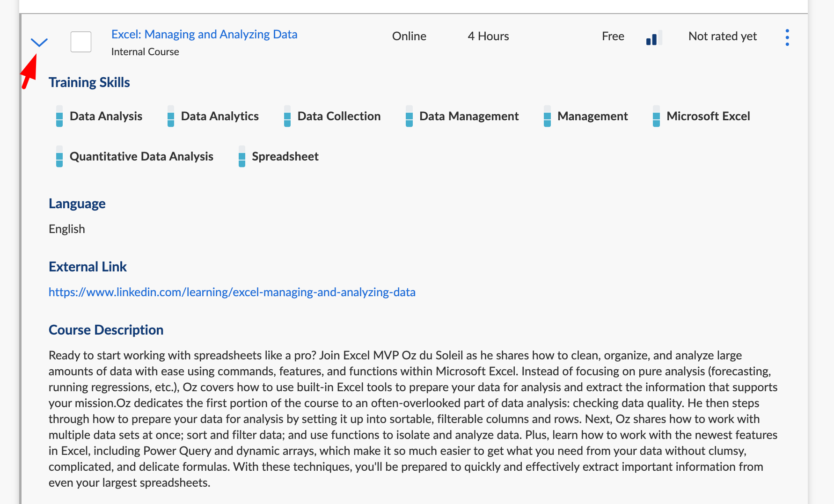This screenshot has height=504, width=834.
Task: Click the English language value
Action: coord(67,229)
